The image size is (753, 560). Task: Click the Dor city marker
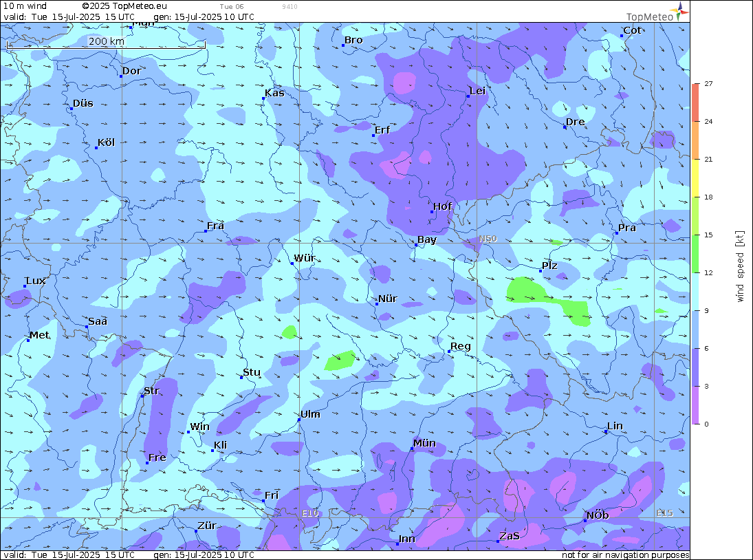click(x=121, y=76)
